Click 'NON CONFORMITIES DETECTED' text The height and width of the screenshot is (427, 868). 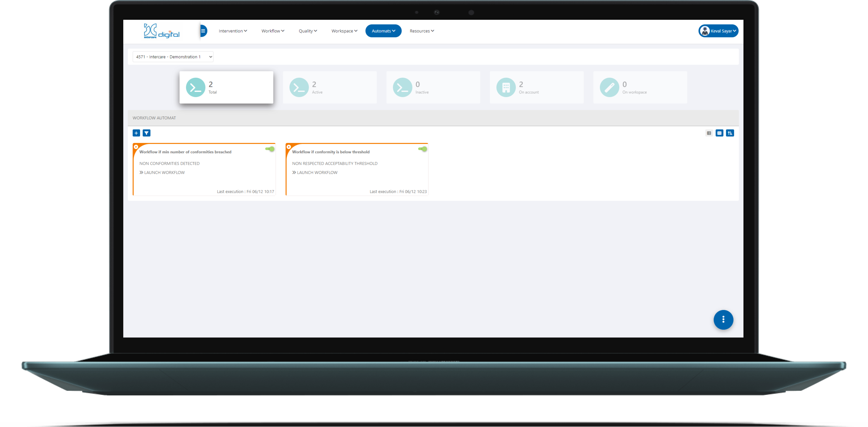point(169,163)
